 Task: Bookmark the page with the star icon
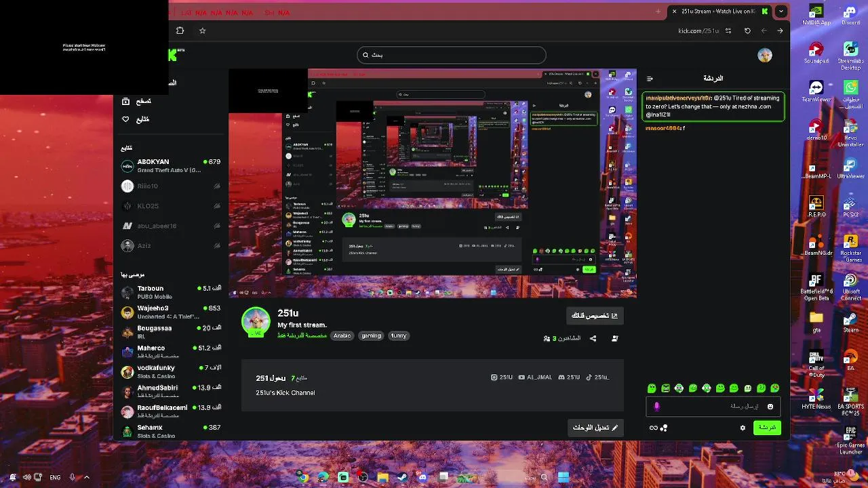coord(202,30)
